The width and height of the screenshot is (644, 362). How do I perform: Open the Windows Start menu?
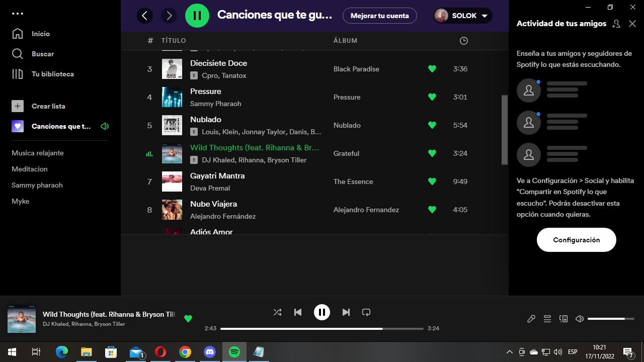click(12, 352)
